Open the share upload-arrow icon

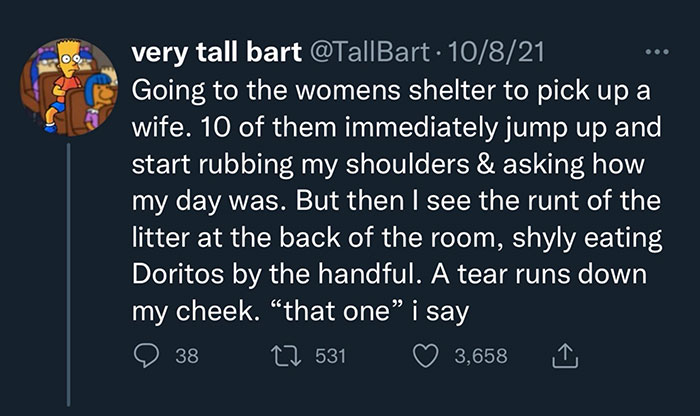click(x=565, y=356)
